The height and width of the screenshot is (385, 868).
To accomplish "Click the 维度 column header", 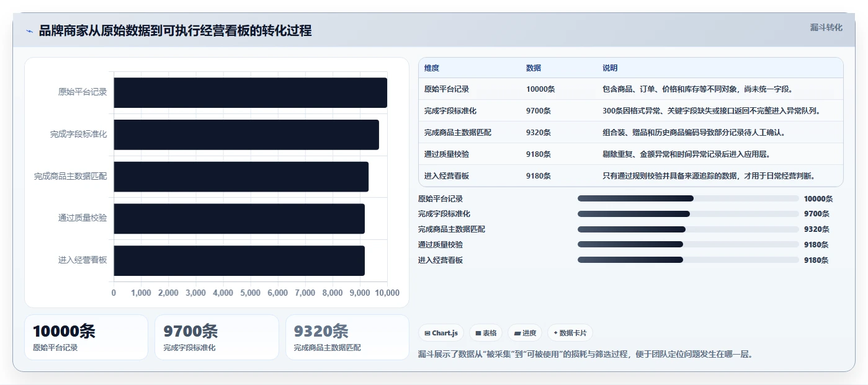I will coord(432,68).
